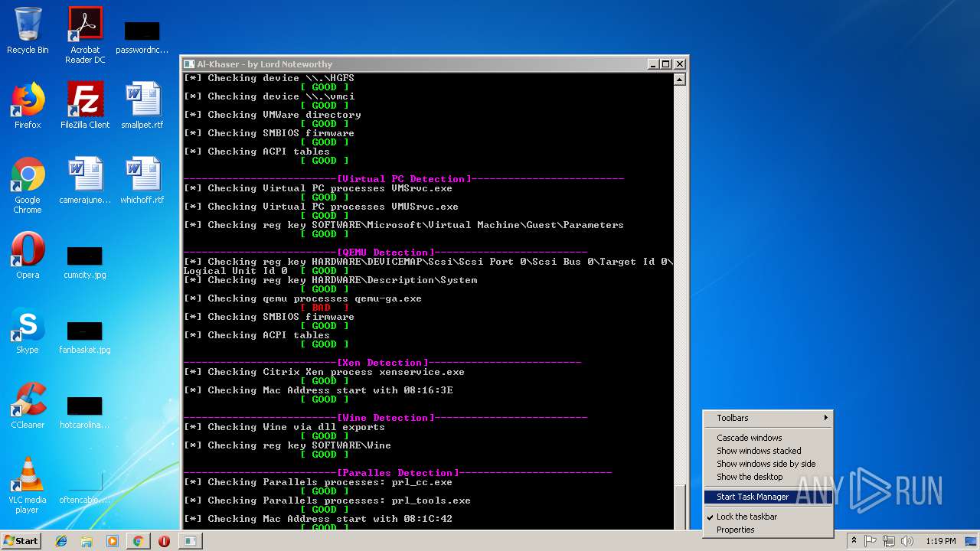Choose Show windows side by side
Screen dimensions: 980x551
point(768,464)
